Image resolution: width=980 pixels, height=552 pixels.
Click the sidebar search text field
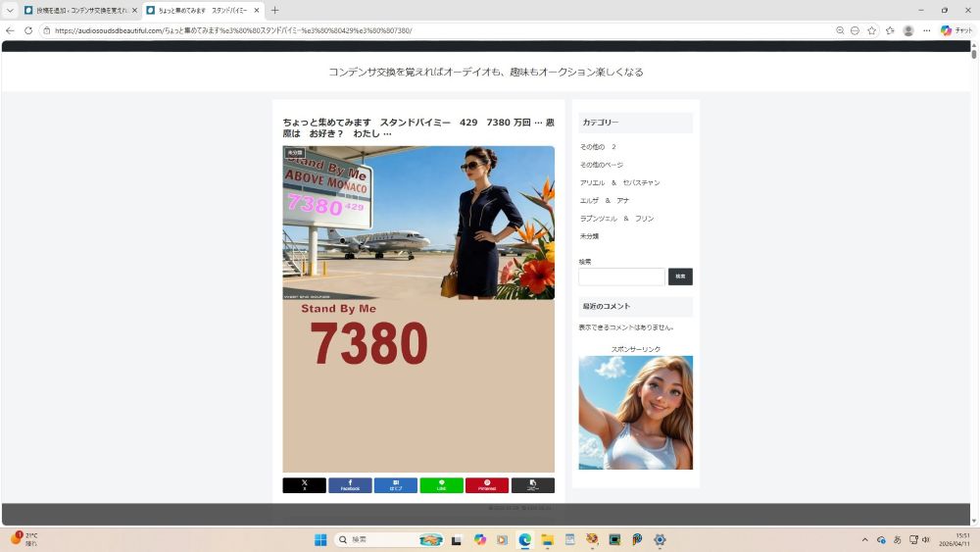[x=621, y=276]
